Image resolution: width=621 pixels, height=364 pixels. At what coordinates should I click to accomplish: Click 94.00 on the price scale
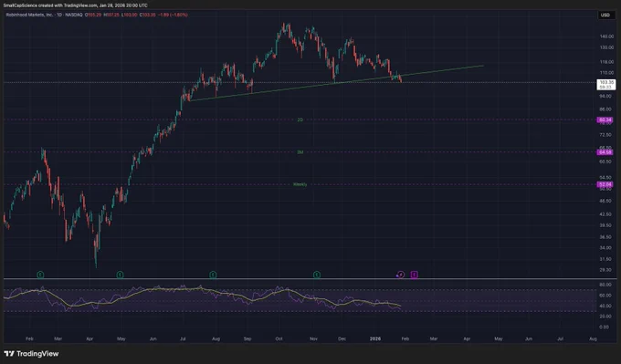coord(606,96)
